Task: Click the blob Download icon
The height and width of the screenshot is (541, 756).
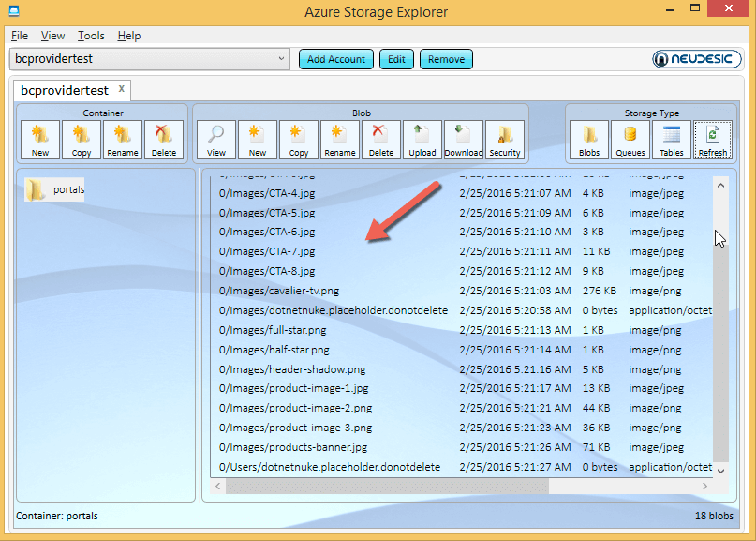Action: 464,140
